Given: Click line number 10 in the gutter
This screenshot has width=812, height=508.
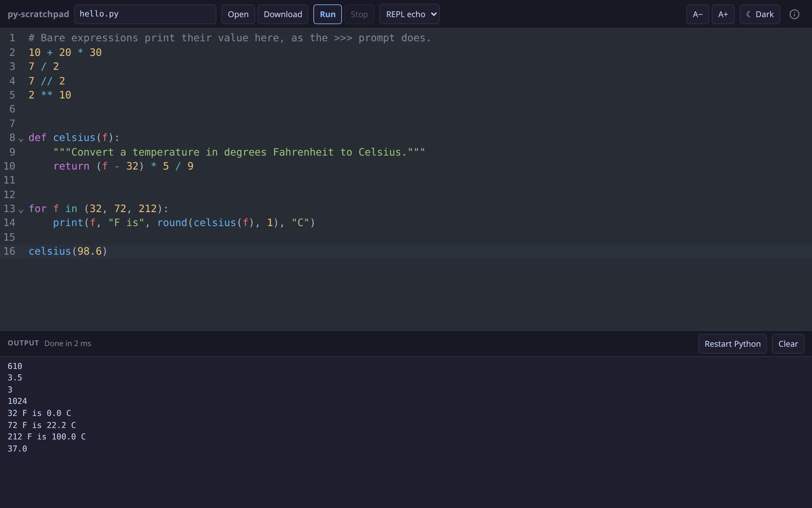Looking at the screenshot, I should pyautogui.click(x=10, y=166).
